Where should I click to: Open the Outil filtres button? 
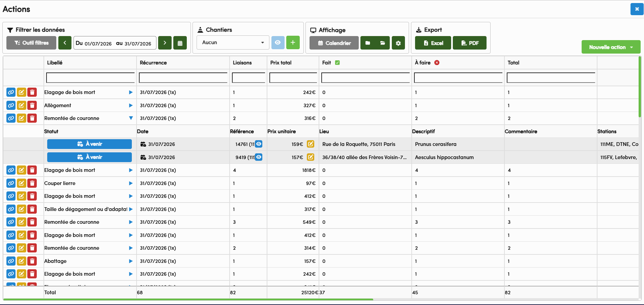(31, 43)
